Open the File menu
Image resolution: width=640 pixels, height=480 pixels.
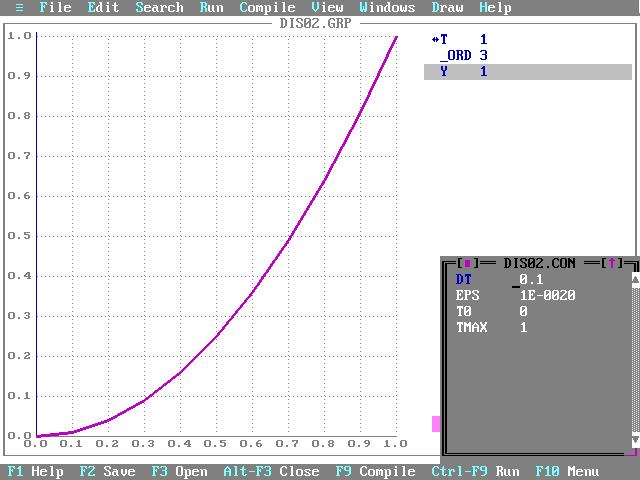click(55, 7)
